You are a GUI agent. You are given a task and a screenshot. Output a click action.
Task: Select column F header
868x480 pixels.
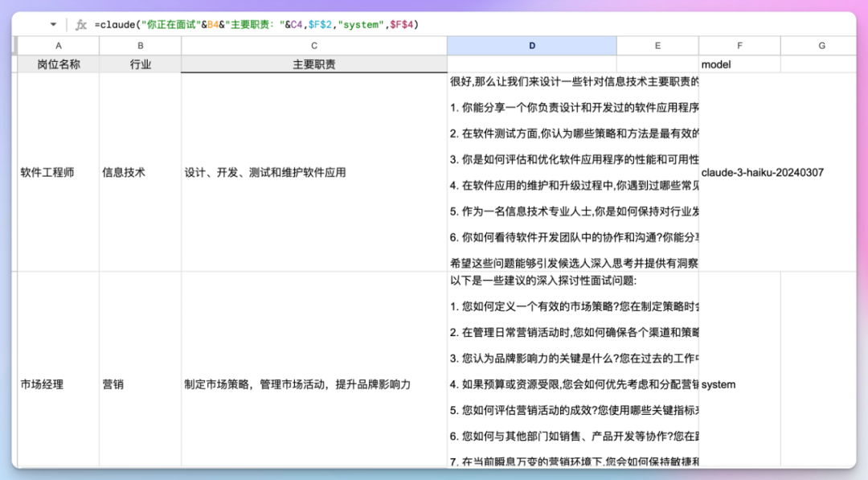[x=739, y=46]
